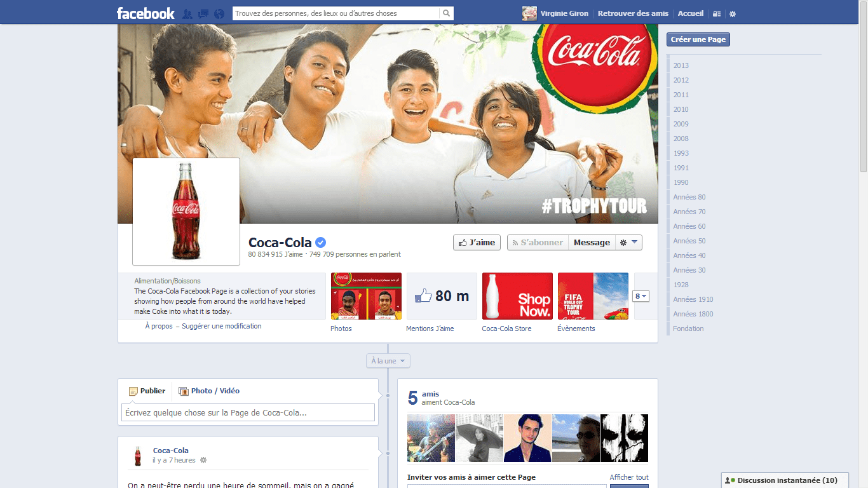Image resolution: width=868 pixels, height=488 pixels.
Task: Expand the tabs dropdown showing 8
Action: (x=641, y=296)
